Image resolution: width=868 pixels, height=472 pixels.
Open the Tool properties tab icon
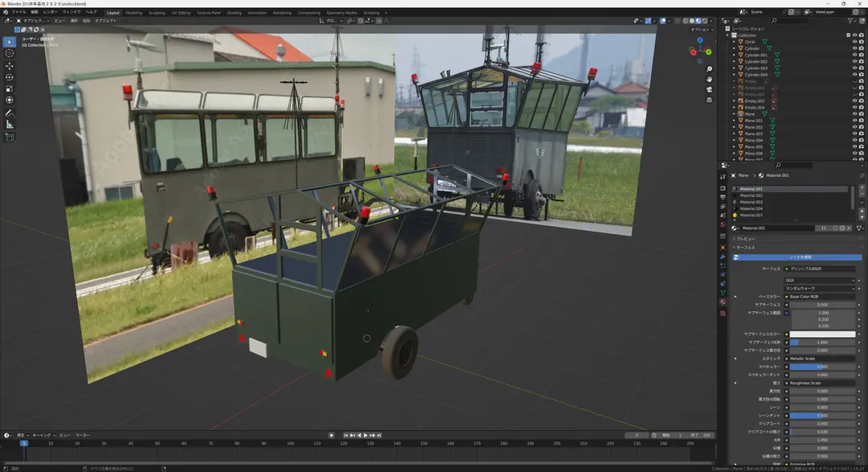pyautogui.click(x=723, y=177)
